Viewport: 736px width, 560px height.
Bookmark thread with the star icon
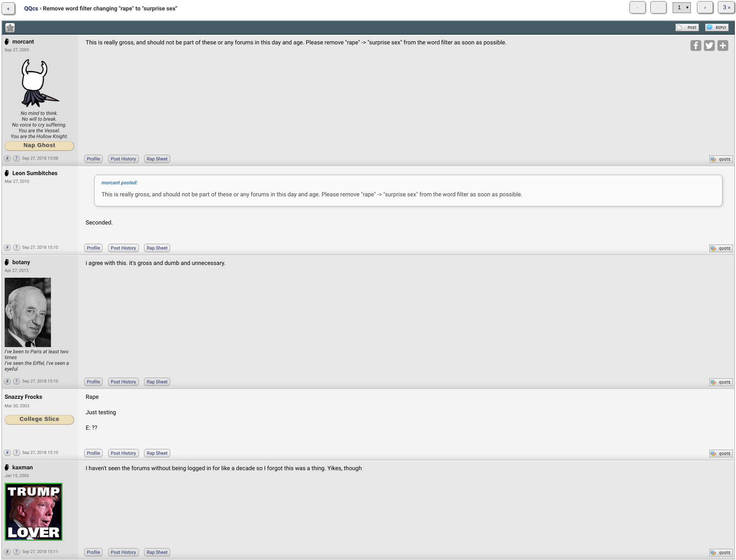coord(10,27)
